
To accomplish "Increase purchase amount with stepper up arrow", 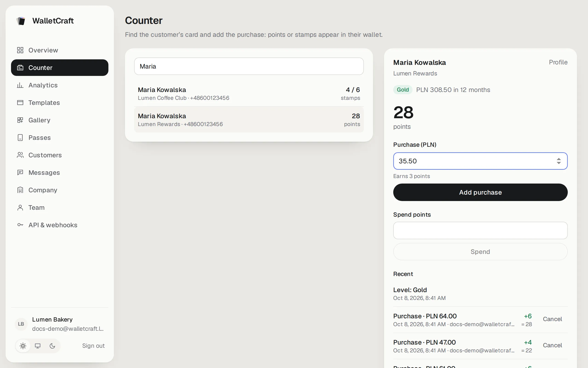I will click(x=559, y=159).
